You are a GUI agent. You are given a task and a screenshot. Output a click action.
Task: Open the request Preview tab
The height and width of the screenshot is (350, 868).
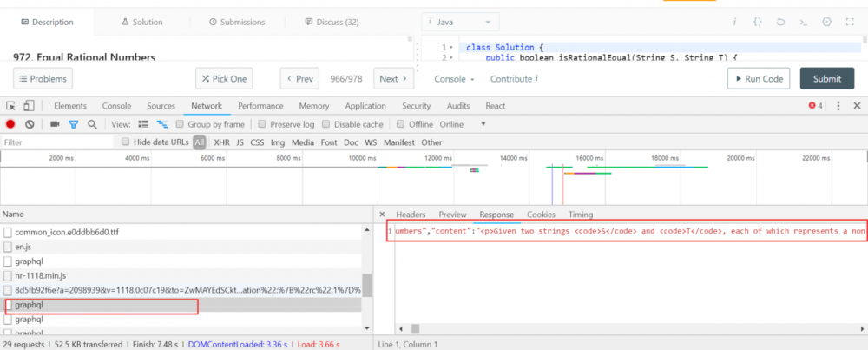tap(453, 215)
